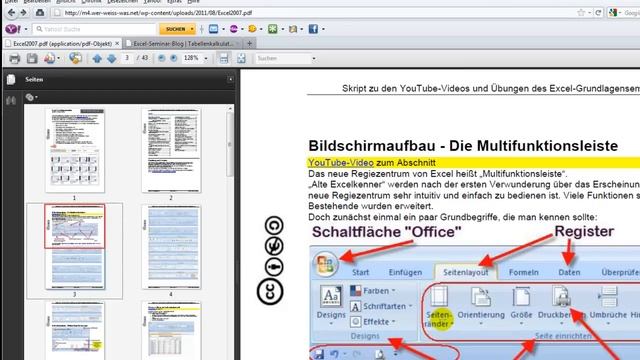Expand the dropdown beside the Facebook icon
Screen dimensions: 640x360
(323, 29)
